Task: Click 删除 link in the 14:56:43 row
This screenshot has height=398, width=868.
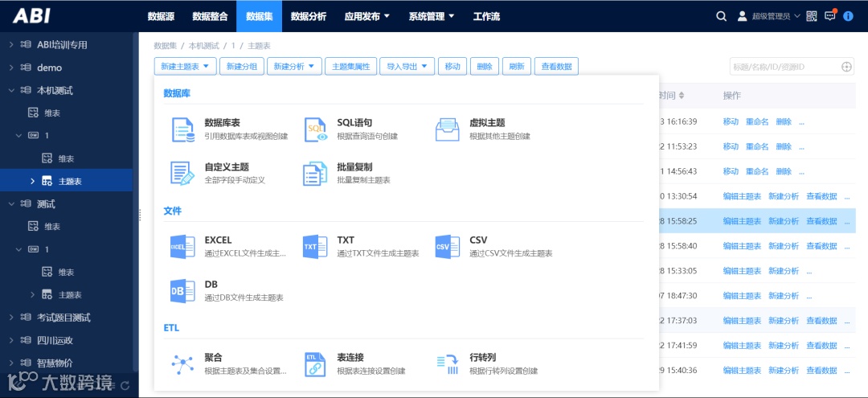Action: tap(784, 171)
